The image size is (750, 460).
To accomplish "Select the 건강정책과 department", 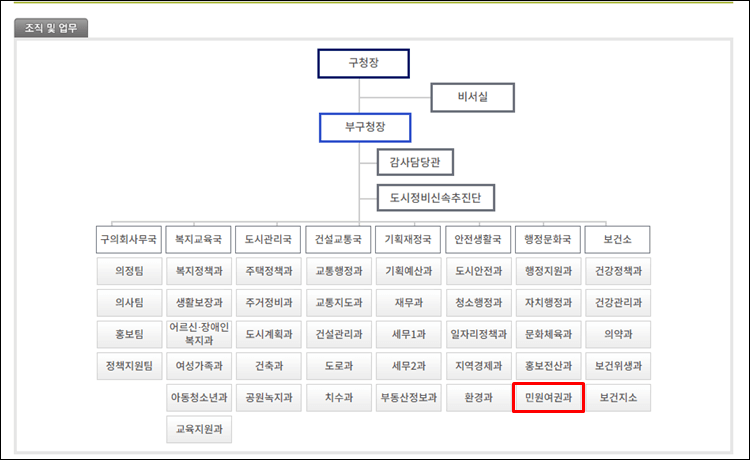I will [618, 271].
